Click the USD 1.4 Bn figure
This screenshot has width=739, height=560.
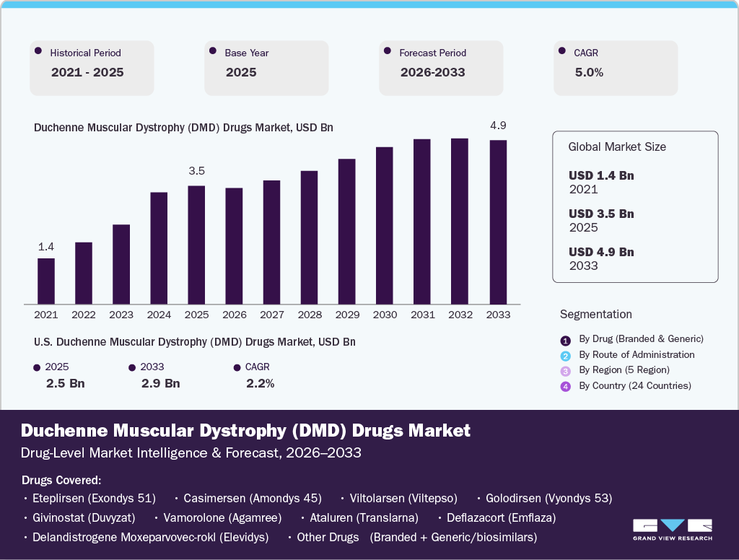[601, 175]
